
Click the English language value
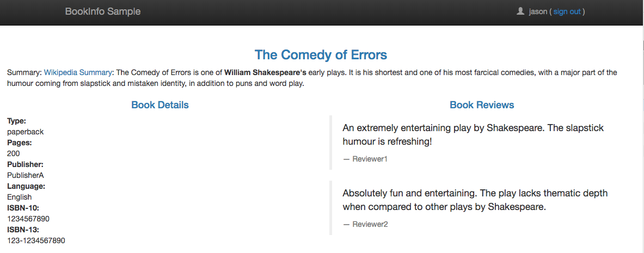[19, 197]
